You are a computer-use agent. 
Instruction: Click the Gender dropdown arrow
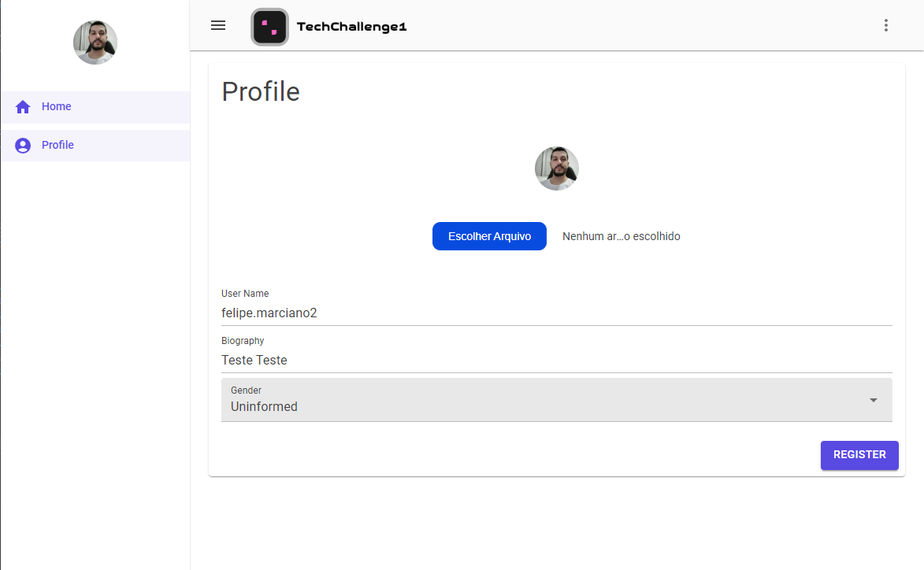[874, 400]
